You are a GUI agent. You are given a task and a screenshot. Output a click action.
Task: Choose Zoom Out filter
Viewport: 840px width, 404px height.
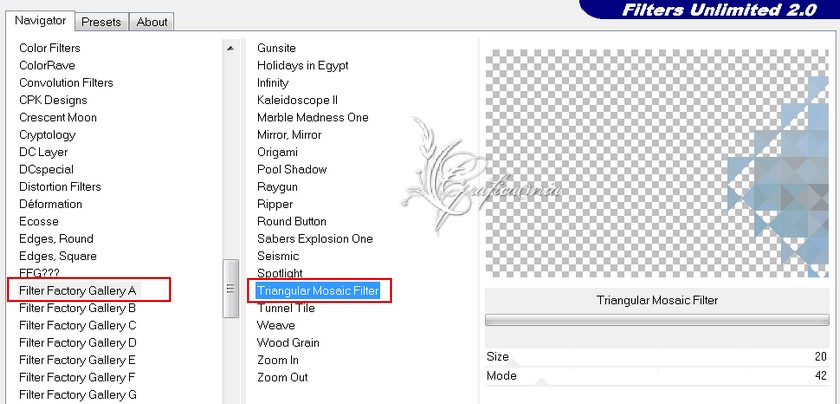click(282, 377)
